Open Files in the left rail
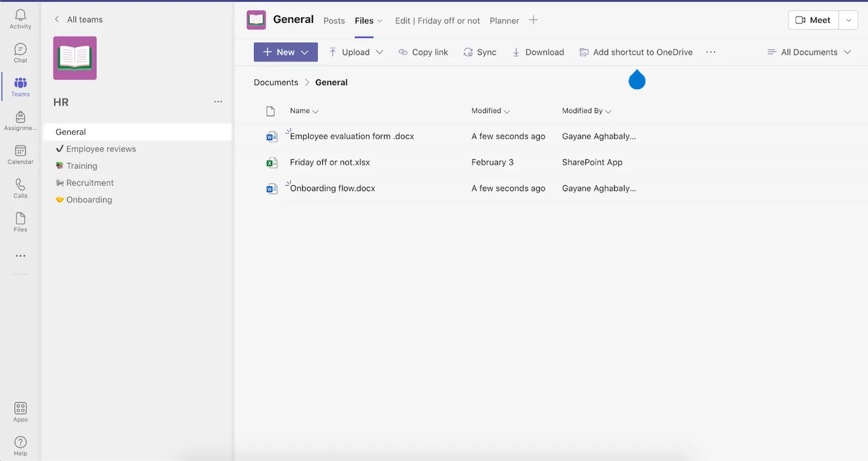This screenshot has width=868, height=461. click(20, 222)
